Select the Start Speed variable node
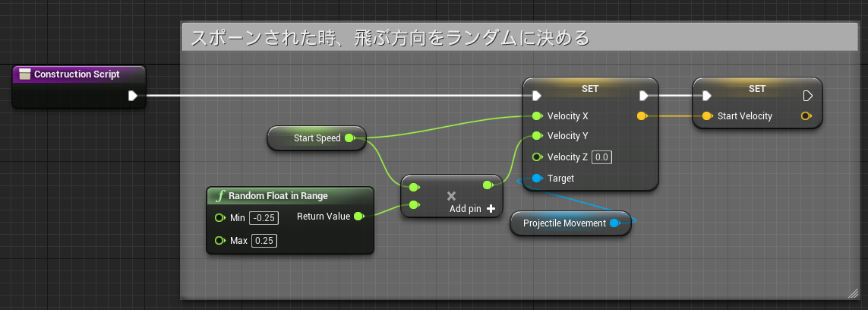This screenshot has height=310, width=868. coord(317,138)
